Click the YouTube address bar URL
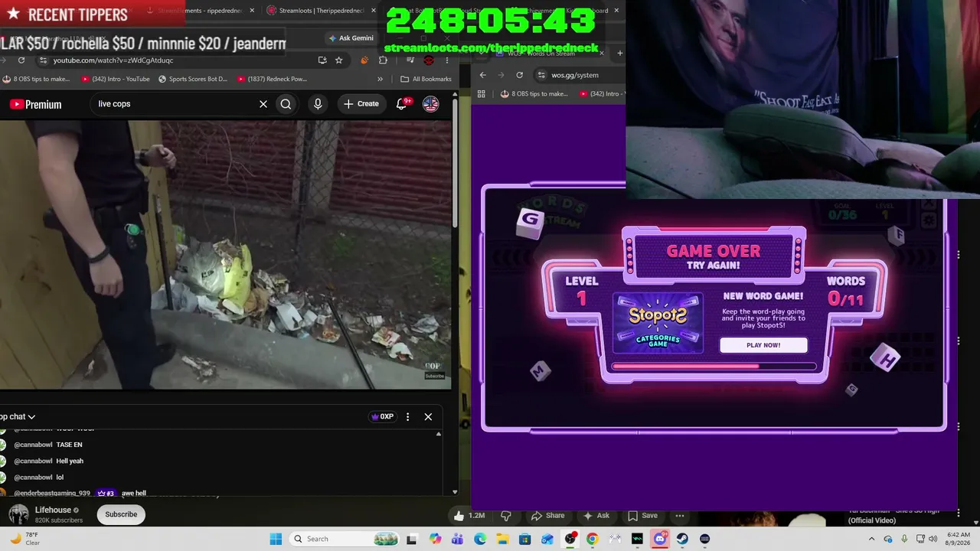The height and width of the screenshot is (551, 980). [113, 60]
